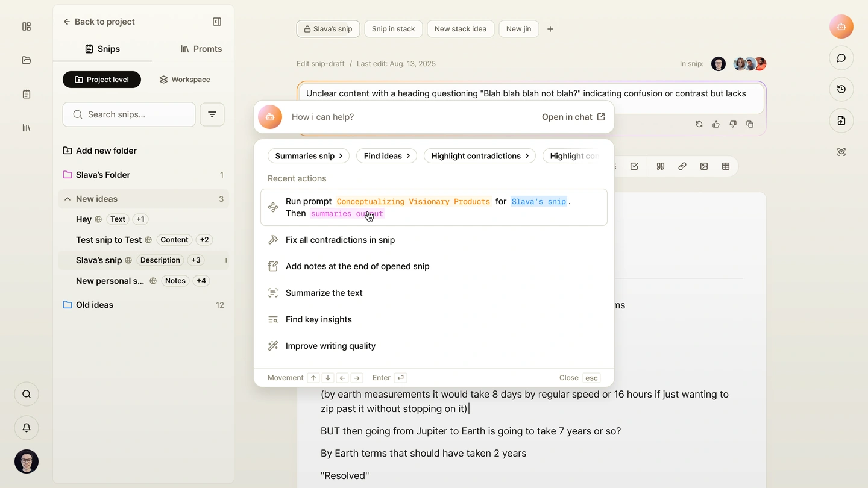Viewport: 868px width, 488px height.
Task: Open version history clock icon
Action: [841, 89]
